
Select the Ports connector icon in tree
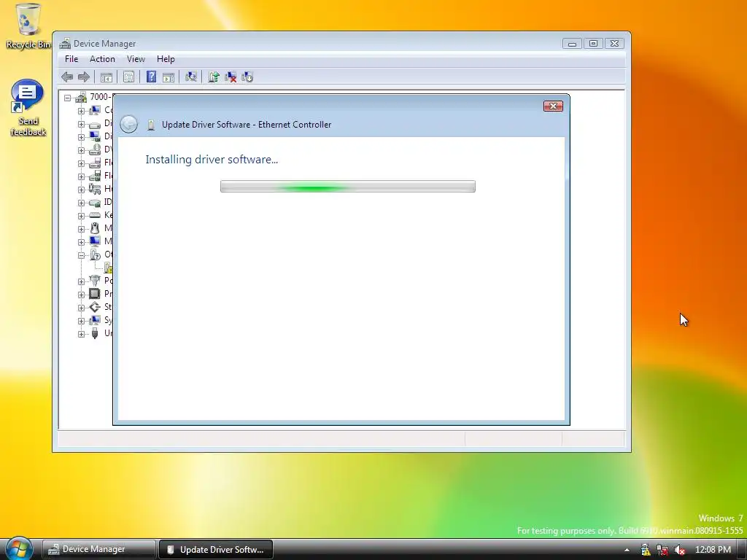coord(95,281)
